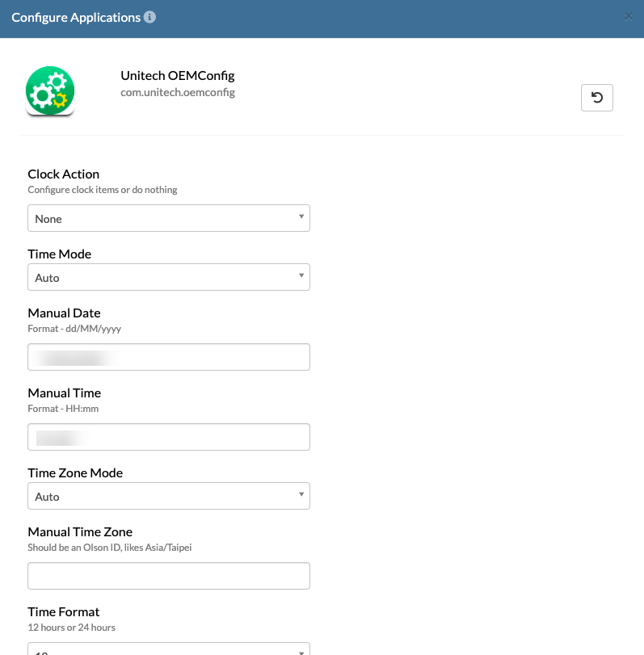
Task: Click the Time Mode heading label
Action: click(x=59, y=254)
